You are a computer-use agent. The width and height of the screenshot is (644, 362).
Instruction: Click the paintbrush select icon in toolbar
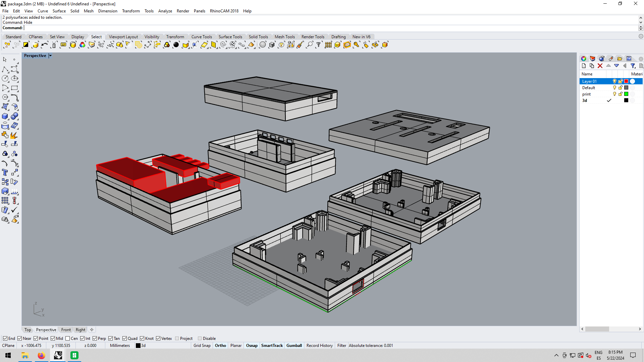click(300, 45)
